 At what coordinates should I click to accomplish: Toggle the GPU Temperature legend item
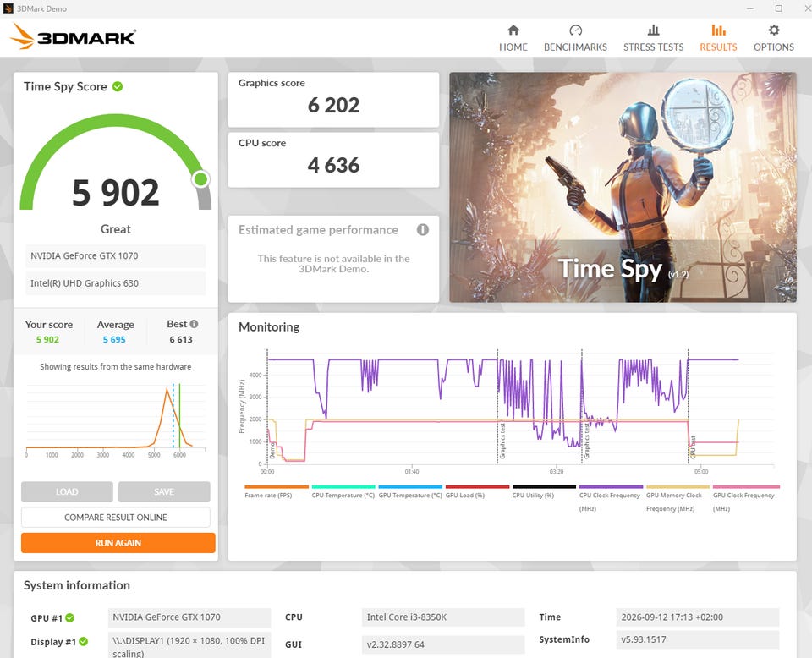[x=410, y=492]
